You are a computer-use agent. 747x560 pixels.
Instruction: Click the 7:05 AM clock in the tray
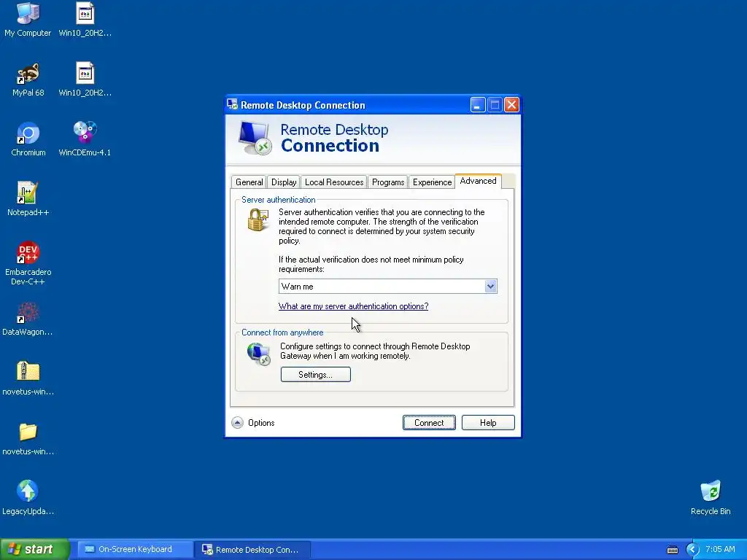tap(720, 550)
